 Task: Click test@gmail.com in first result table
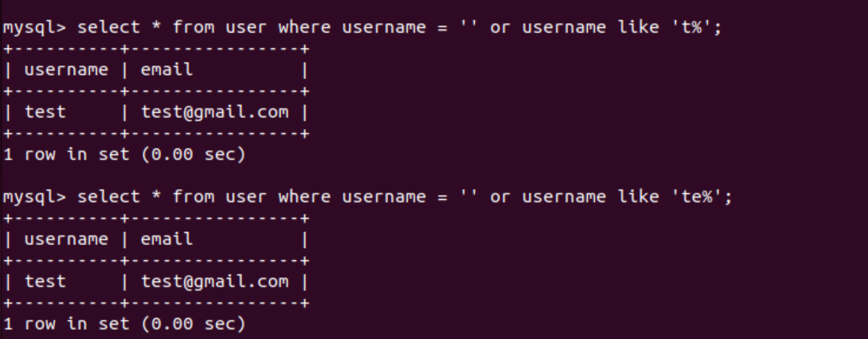coord(215,113)
